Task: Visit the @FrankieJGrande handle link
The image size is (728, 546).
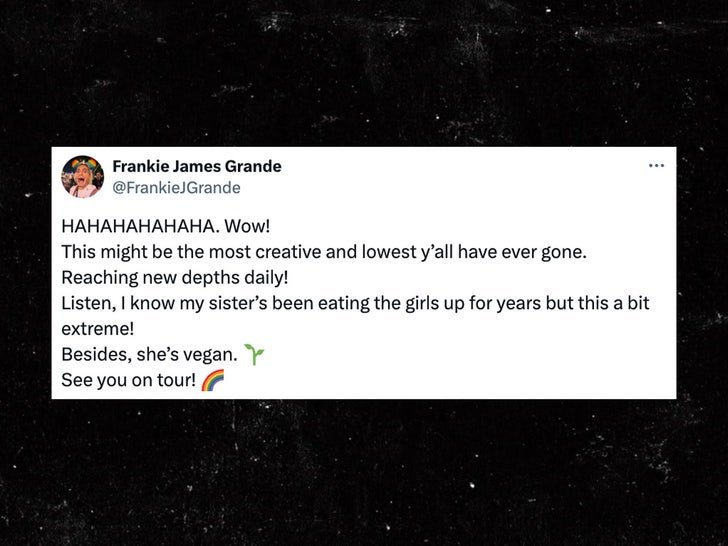Action: (176, 188)
